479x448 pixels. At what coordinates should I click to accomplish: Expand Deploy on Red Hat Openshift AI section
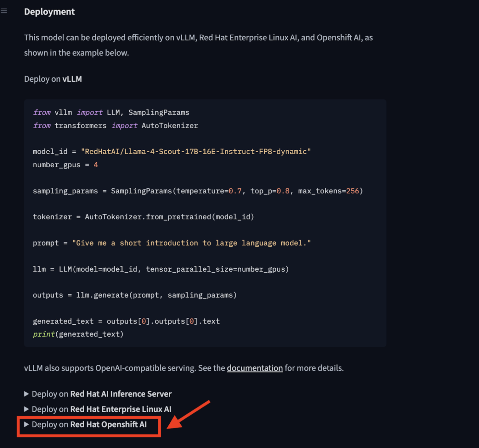pyautogui.click(x=86, y=424)
